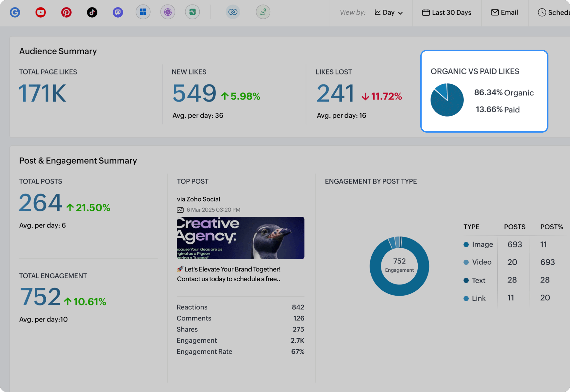Click the Organic vs Paid Likes pie chart

[x=447, y=100]
